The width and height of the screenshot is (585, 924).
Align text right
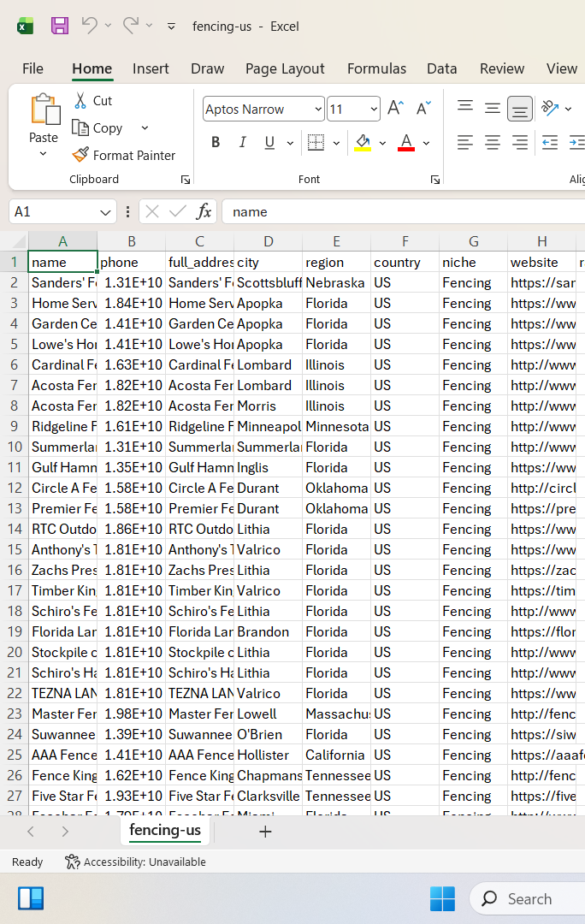[520, 143]
